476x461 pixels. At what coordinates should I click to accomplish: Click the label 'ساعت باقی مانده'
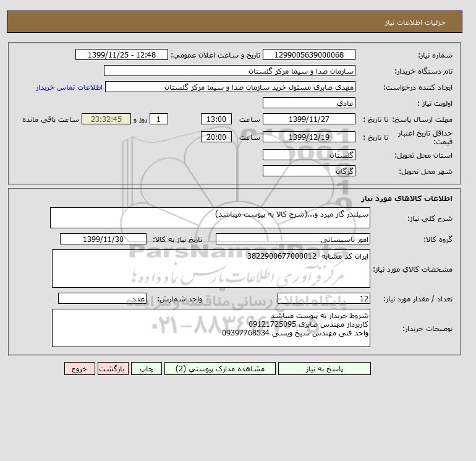[x=51, y=119]
